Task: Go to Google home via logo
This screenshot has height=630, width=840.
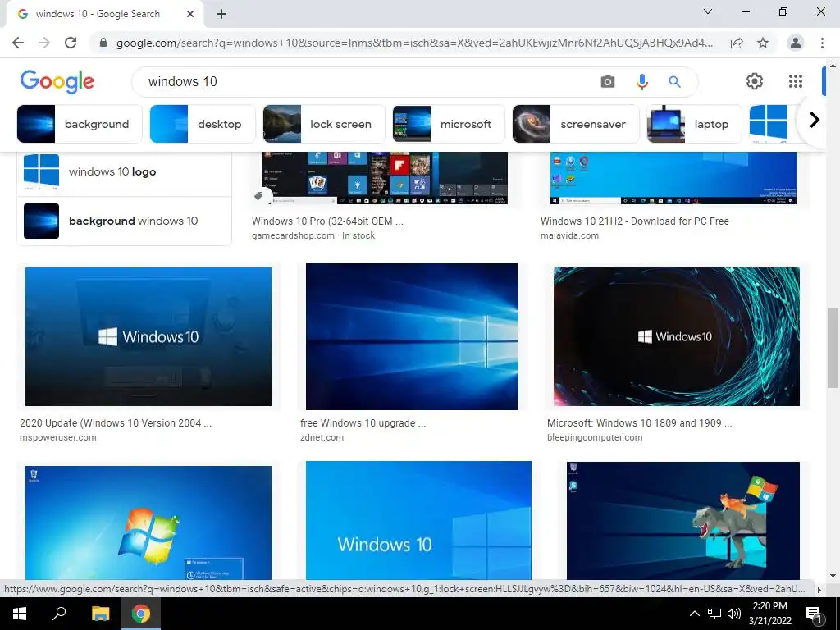Action: pyautogui.click(x=57, y=81)
